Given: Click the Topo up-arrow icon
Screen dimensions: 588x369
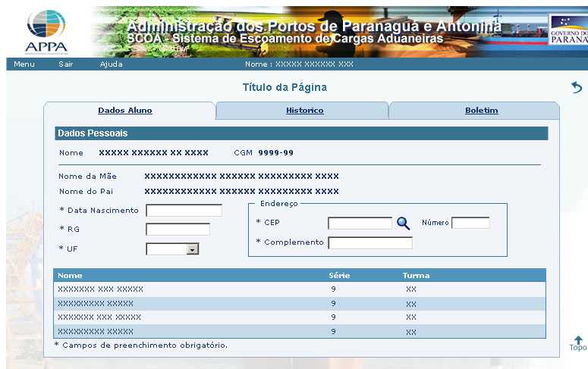Looking at the screenshot, I should (x=578, y=342).
